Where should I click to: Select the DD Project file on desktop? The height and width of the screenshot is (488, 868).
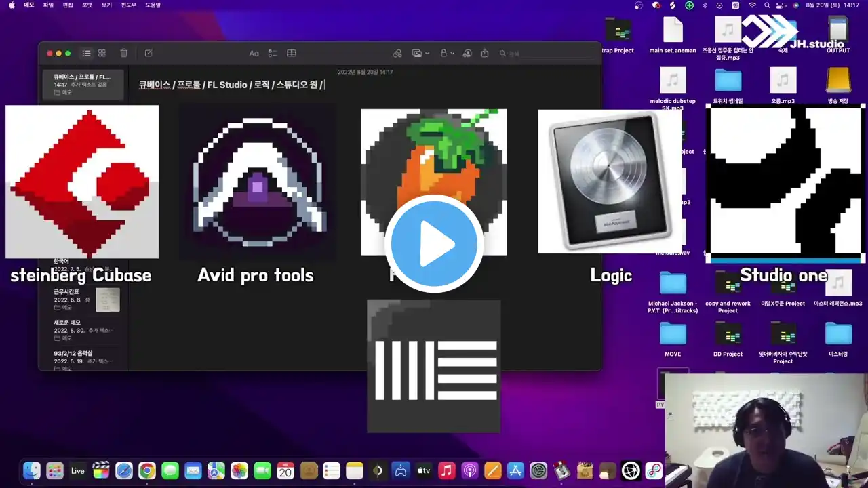click(728, 338)
